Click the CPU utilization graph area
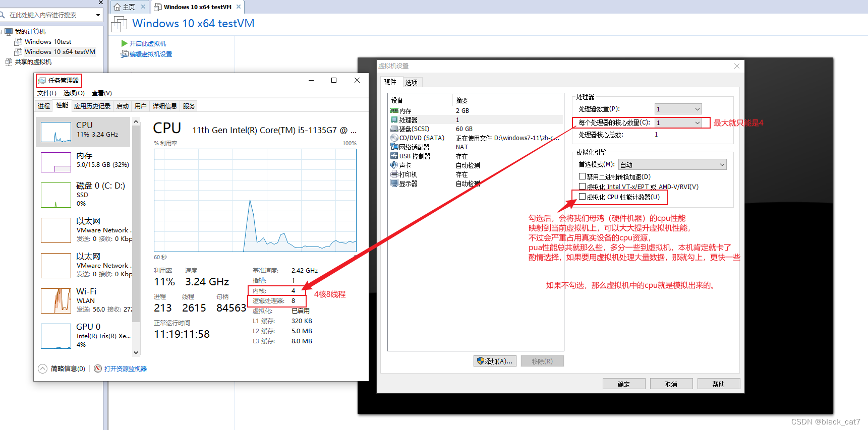This screenshot has width=868, height=430. [255, 200]
